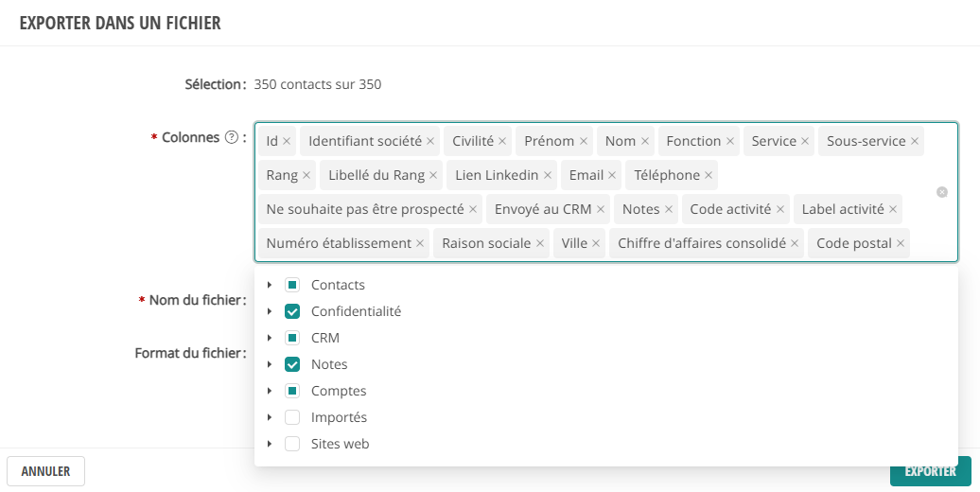This screenshot has width=980, height=492.
Task: Remove the Numéro établissement tag
Action: tap(420, 244)
